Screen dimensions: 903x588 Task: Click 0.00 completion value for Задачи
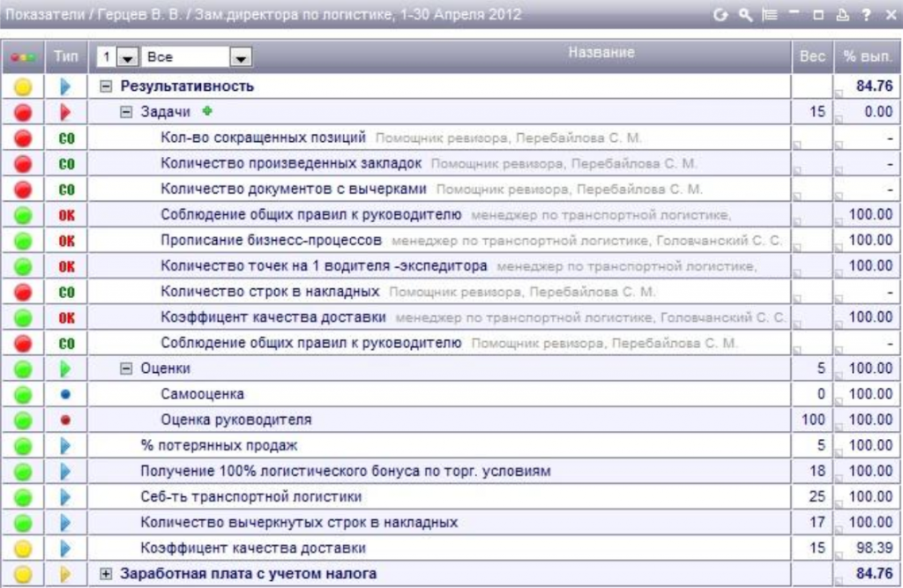coord(878,112)
